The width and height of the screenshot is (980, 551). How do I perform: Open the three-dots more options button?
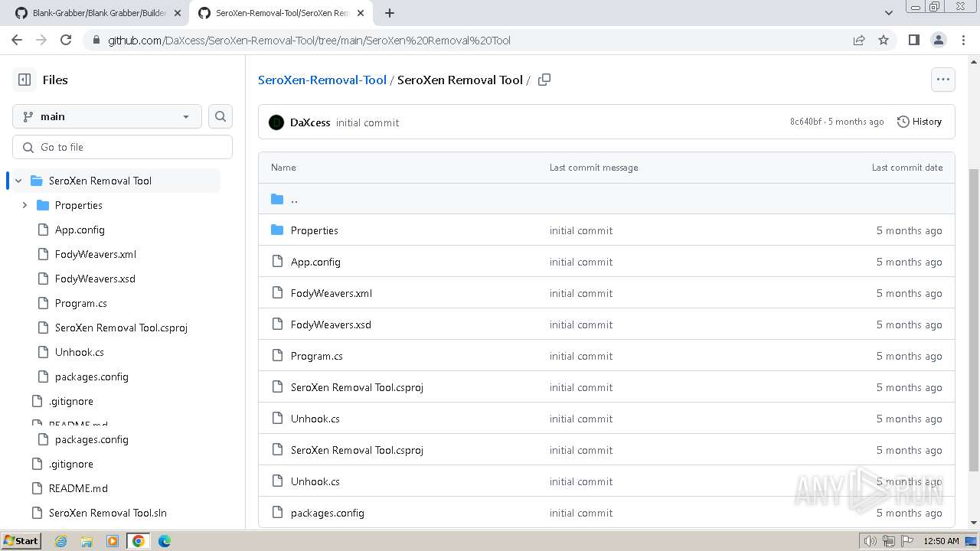(943, 80)
